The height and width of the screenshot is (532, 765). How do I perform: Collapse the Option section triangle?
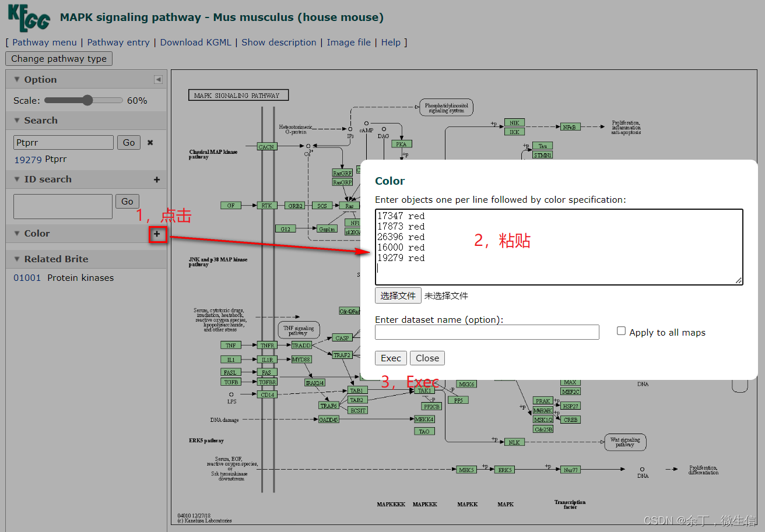[x=17, y=80]
